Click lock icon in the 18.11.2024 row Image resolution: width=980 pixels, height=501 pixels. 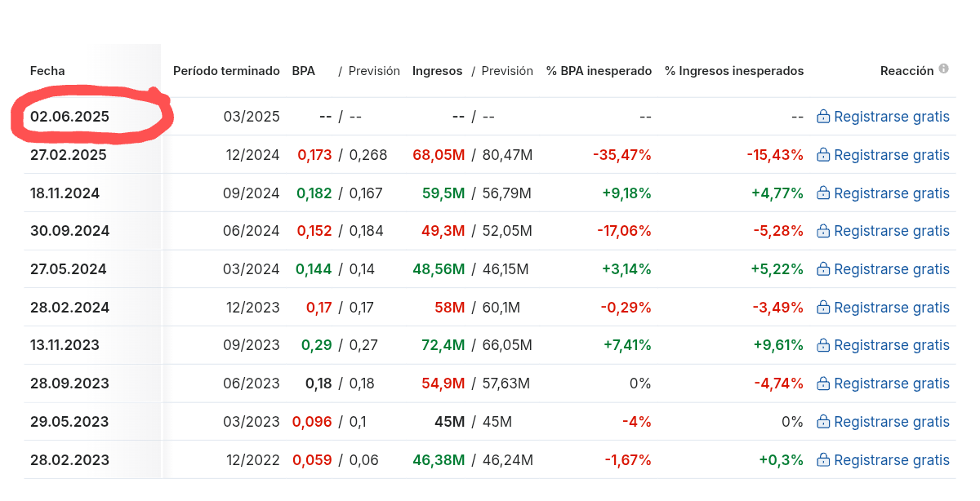(823, 193)
